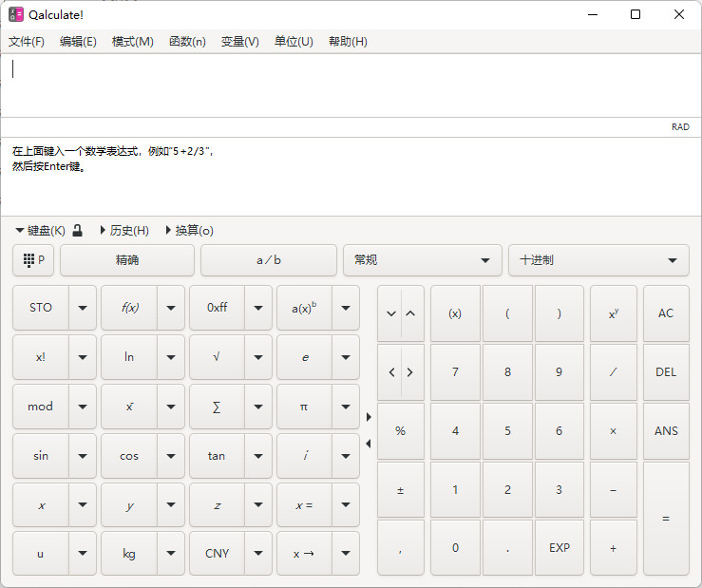Insert the constant π
Image resolution: width=702 pixels, height=588 pixels.
pyautogui.click(x=304, y=407)
